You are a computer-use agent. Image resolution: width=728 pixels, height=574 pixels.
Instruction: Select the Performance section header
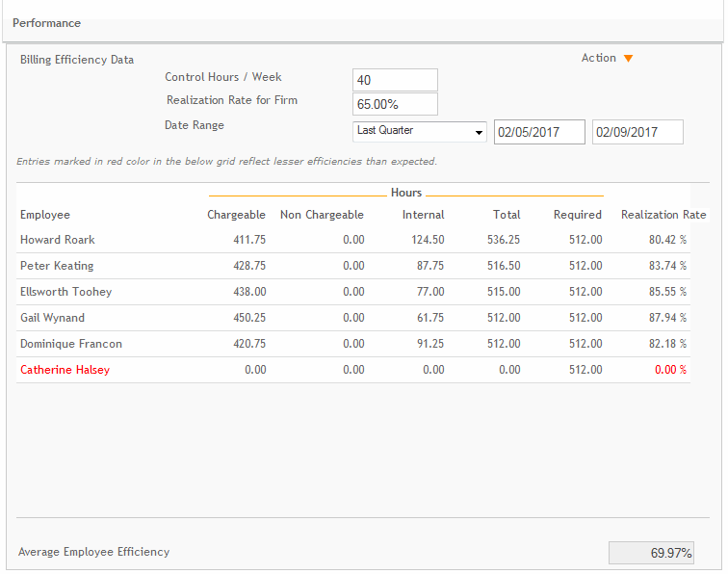(x=46, y=23)
